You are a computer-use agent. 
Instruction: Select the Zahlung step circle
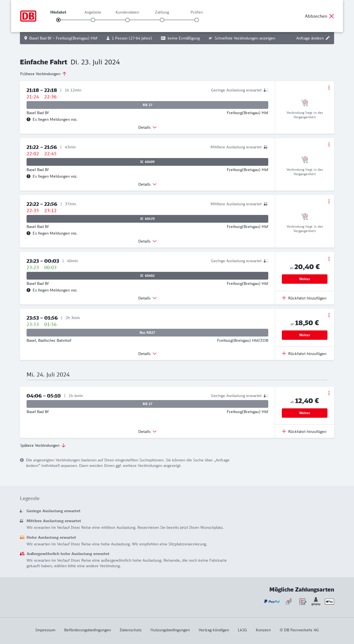[162, 20]
